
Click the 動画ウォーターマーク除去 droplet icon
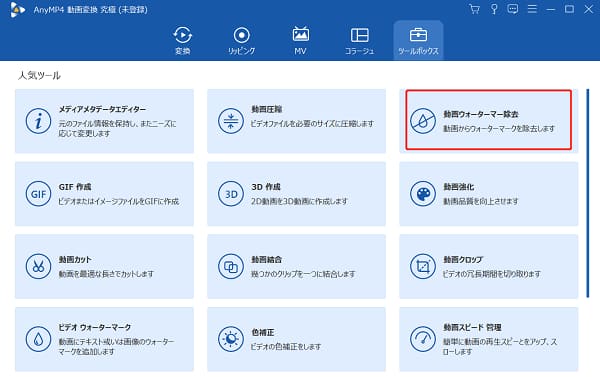[423, 121]
